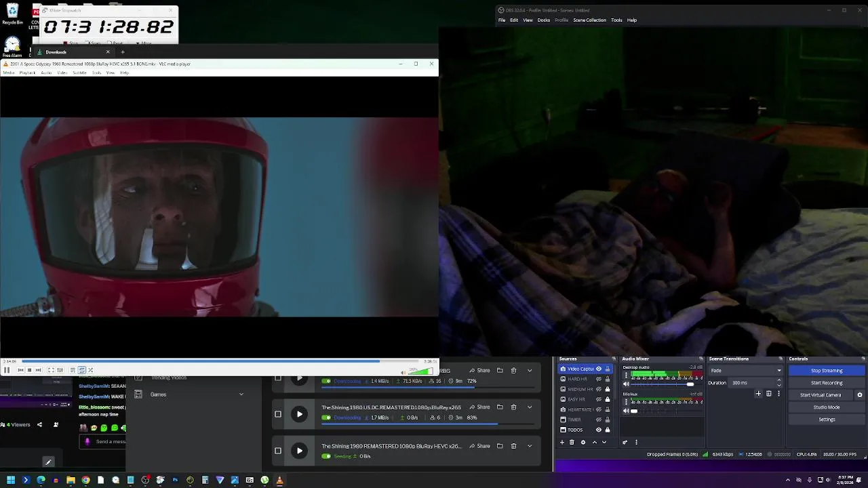Open OBS File menu

click(x=502, y=20)
